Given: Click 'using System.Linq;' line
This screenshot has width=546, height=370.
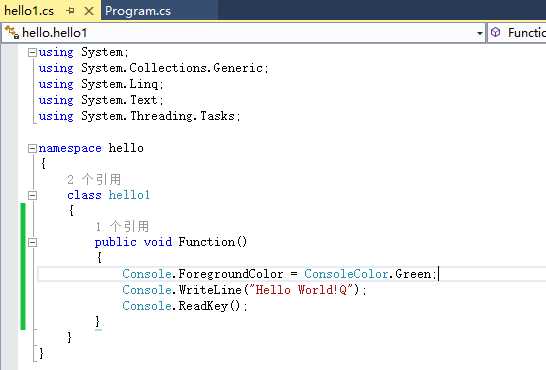Looking at the screenshot, I should [101, 84].
